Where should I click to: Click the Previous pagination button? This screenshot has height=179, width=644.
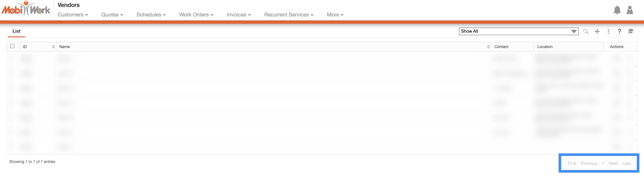coord(589,163)
